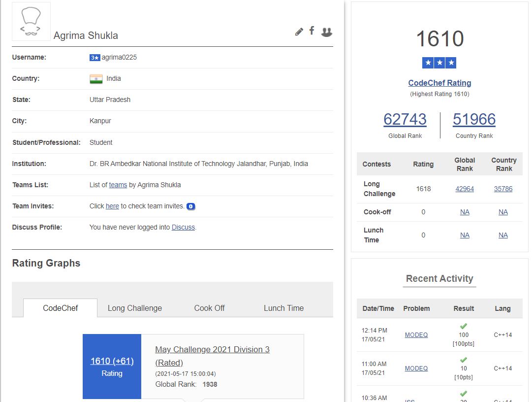532x402 pixels.
Task: Click the Agrima Shukla name heading
Action: (x=86, y=35)
